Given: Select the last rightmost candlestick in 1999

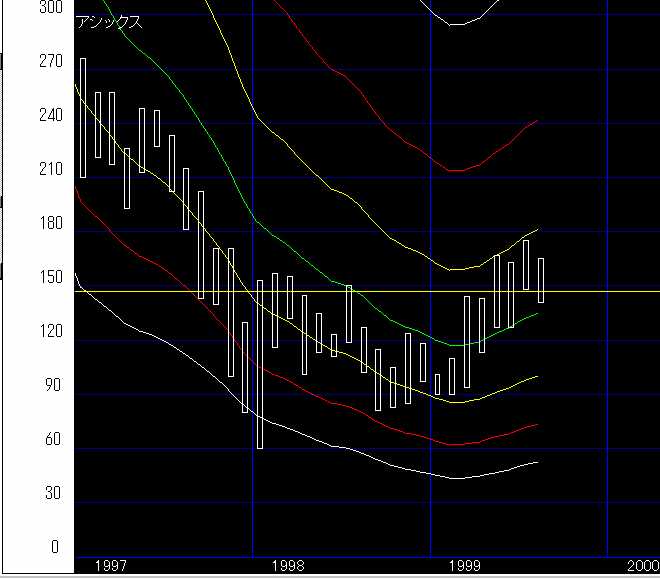Looking at the screenshot, I should coord(541,280).
